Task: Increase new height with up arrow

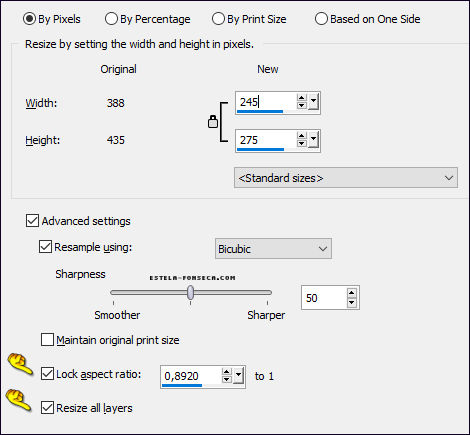Action: tap(301, 136)
